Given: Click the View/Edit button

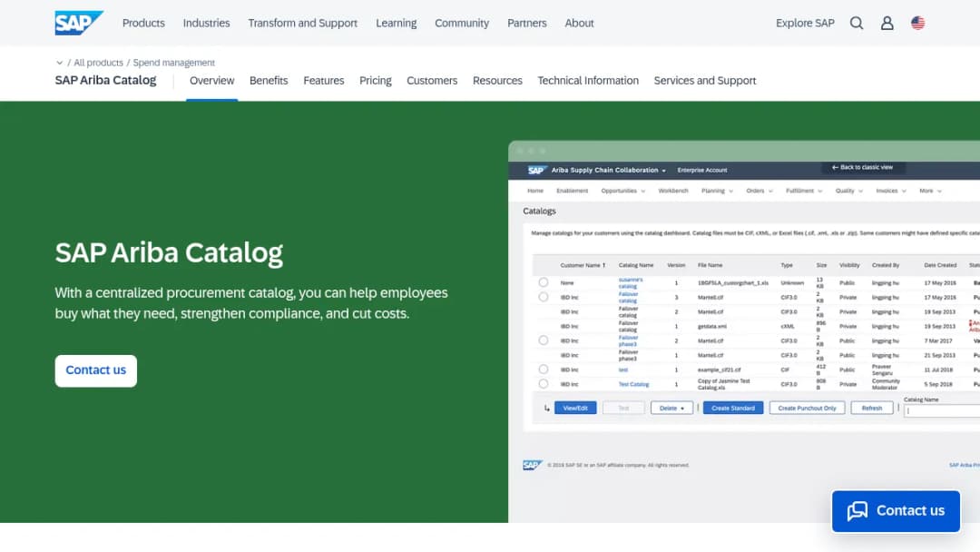Looking at the screenshot, I should (575, 409).
